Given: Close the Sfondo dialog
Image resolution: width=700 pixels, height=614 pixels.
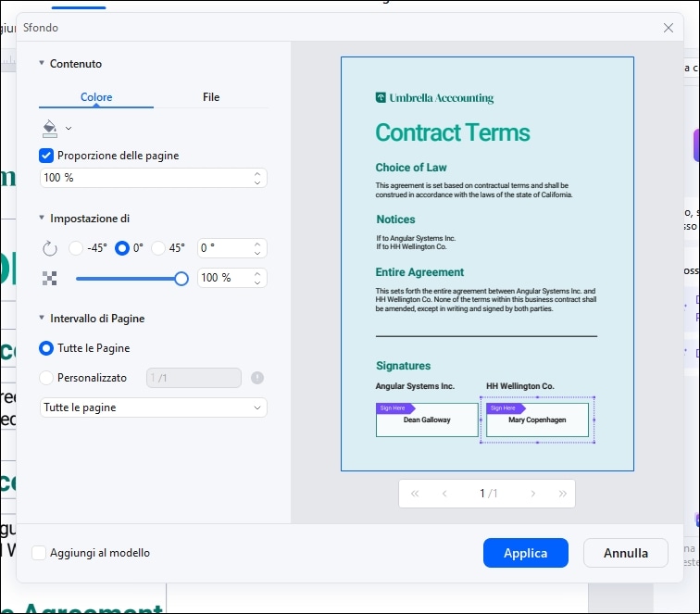Looking at the screenshot, I should [669, 28].
